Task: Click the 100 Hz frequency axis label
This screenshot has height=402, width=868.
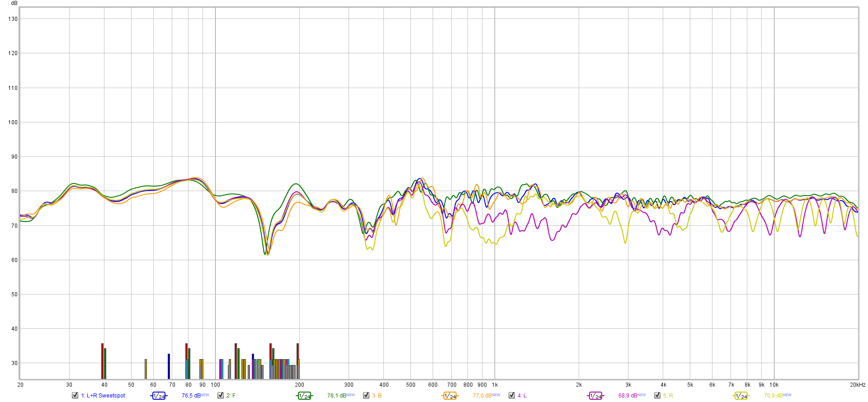Action: (216, 385)
